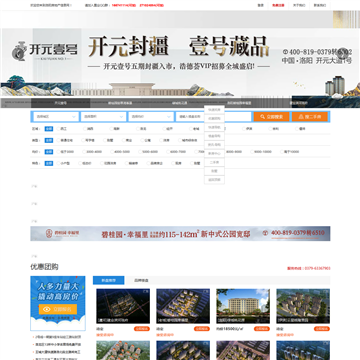The height and width of the screenshot is (360, 360).
Task: Click 二手房 in the floating side menu
Action: coord(214,162)
